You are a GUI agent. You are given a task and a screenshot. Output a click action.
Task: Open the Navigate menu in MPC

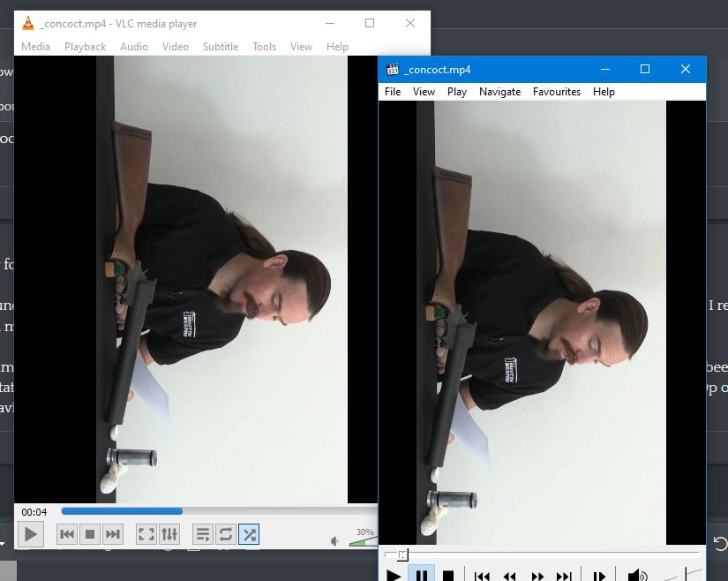(499, 92)
